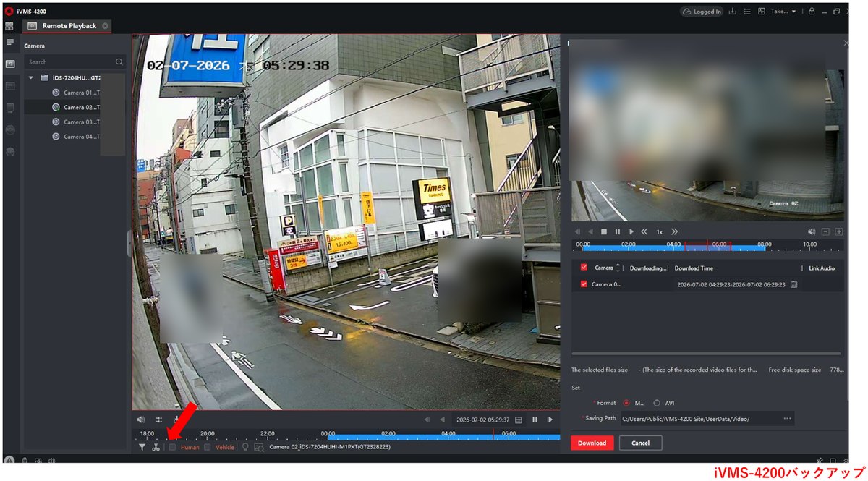This screenshot has width=868, height=481.
Task: Select Camera 01 in the tree
Action: (75, 93)
